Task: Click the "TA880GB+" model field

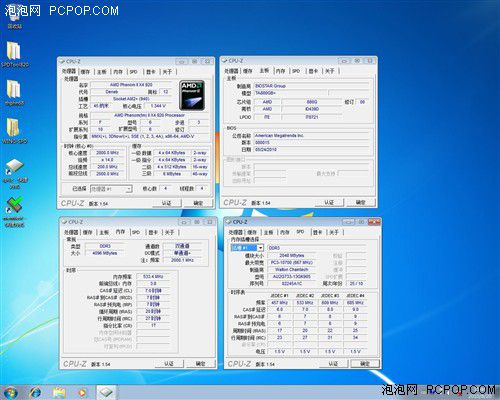Action: point(290,93)
